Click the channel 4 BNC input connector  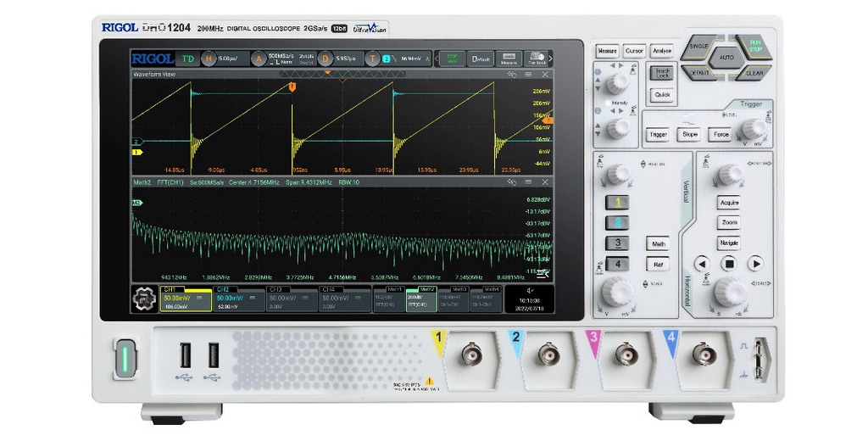pos(704,354)
